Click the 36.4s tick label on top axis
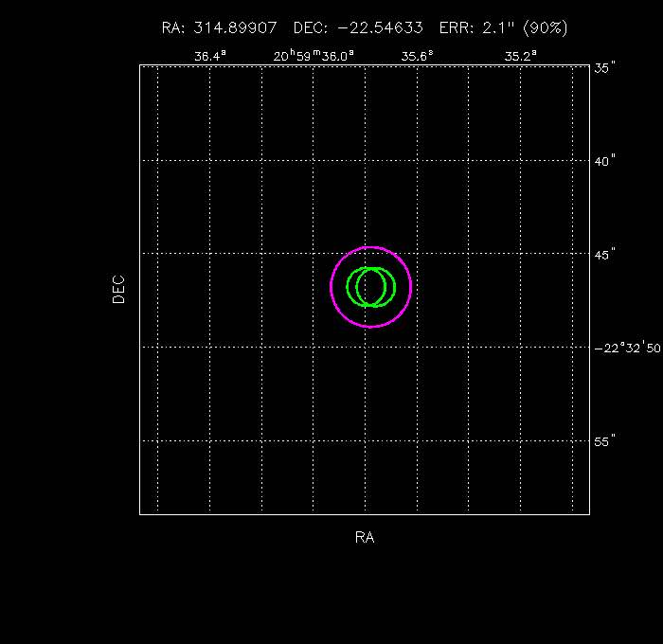The image size is (663, 644). 210,56
